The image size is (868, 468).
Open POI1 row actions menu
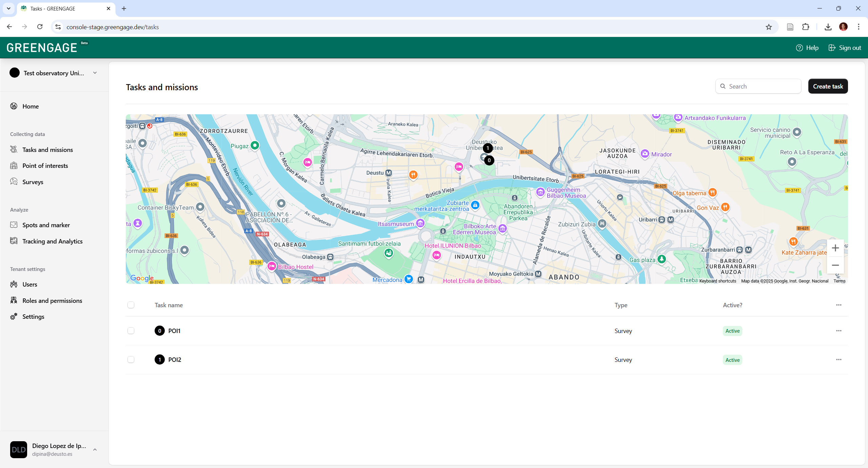point(839,331)
